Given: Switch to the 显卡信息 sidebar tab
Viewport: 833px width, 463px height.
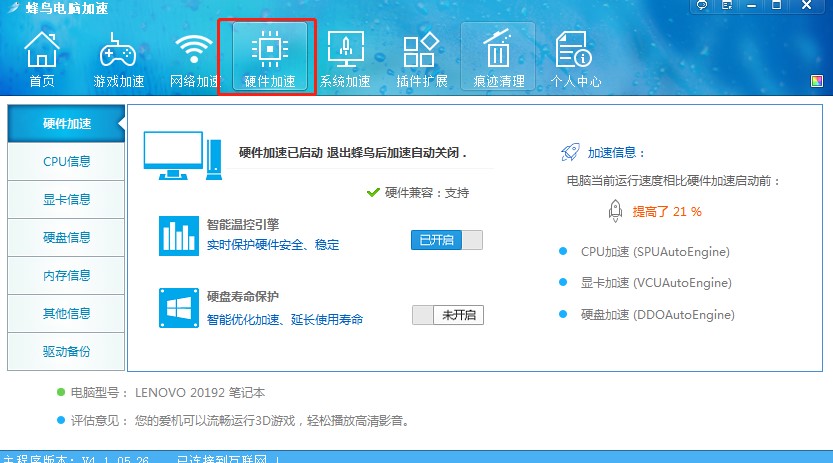Looking at the screenshot, I should (66, 200).
